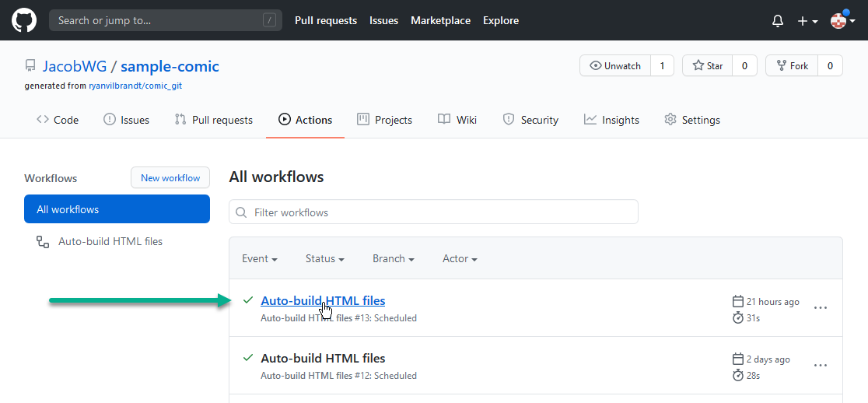Open the three-dot menu for run #13
Viewport: 868px width, 403px height.
(821, 308)
